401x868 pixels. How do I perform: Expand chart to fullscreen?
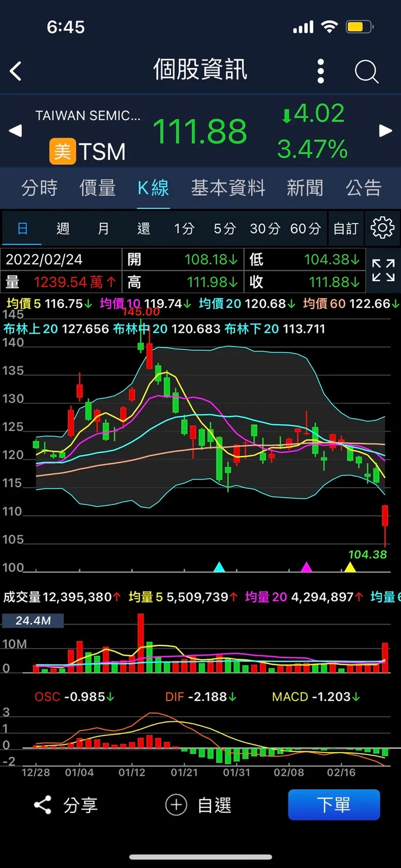coord(383,270)
